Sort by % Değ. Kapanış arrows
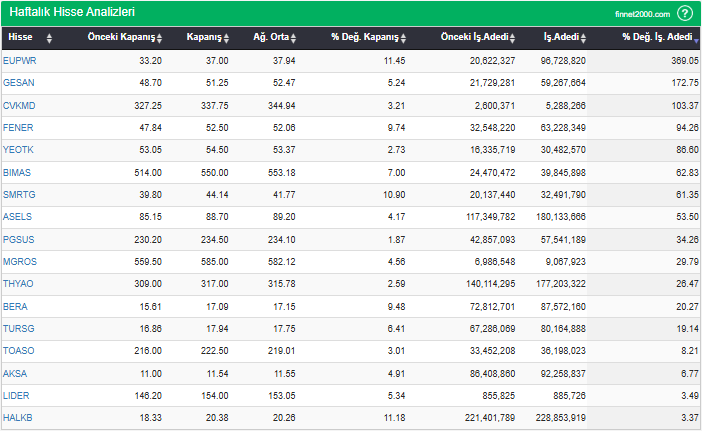Image resolution: width=702 pixels, height=431 pixels. coord(403,38)
